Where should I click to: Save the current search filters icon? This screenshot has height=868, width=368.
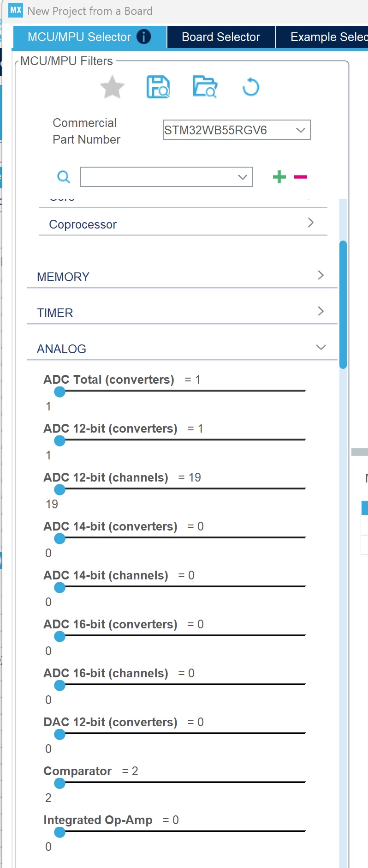(x=158, y=87)
